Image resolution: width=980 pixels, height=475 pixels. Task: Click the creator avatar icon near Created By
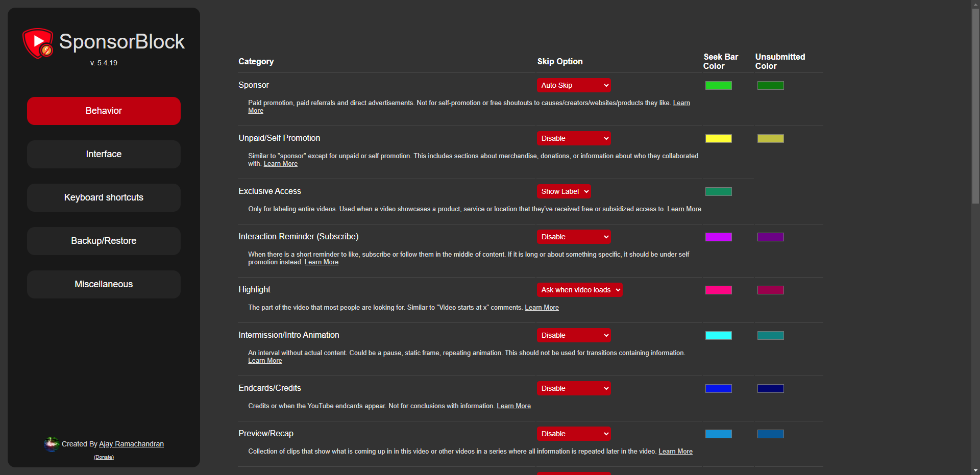(52, 444)
